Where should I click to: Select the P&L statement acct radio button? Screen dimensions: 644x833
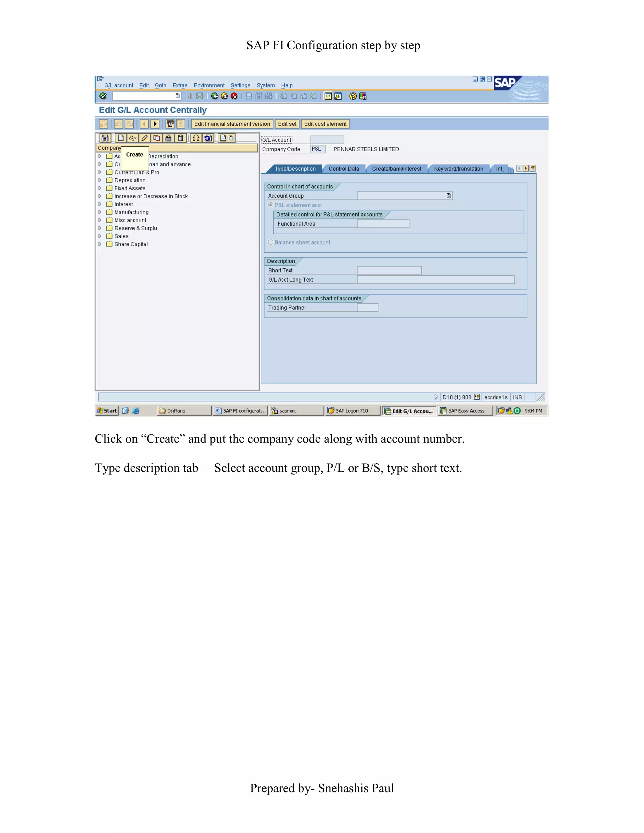270,205
